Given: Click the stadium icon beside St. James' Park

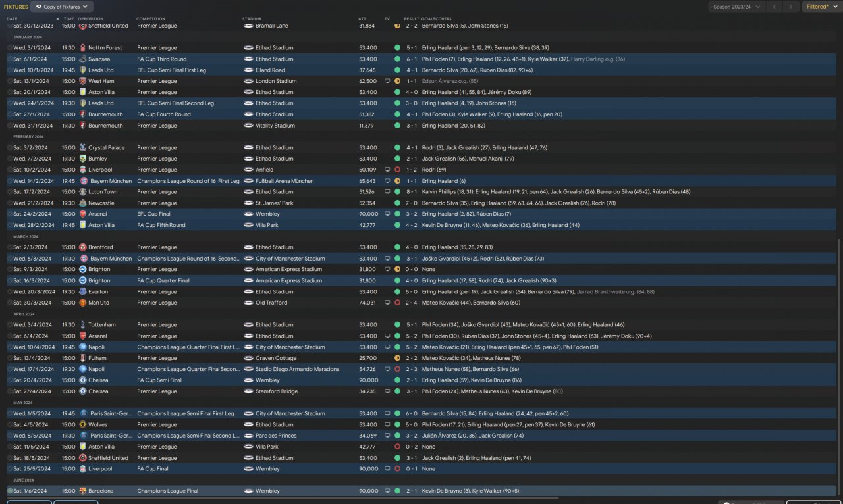Looking at the screenshot, I should [x=248, y=203].
